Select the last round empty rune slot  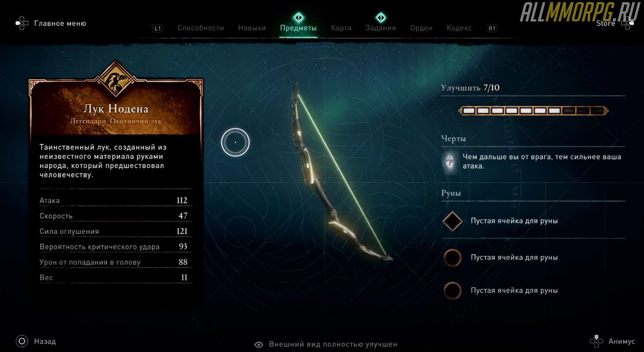(x=453, y=291)
